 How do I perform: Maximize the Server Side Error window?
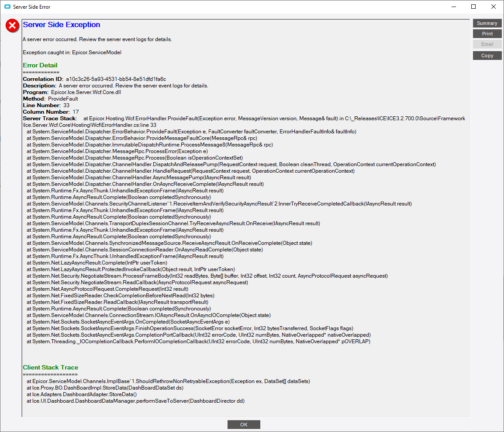point(473,7)
